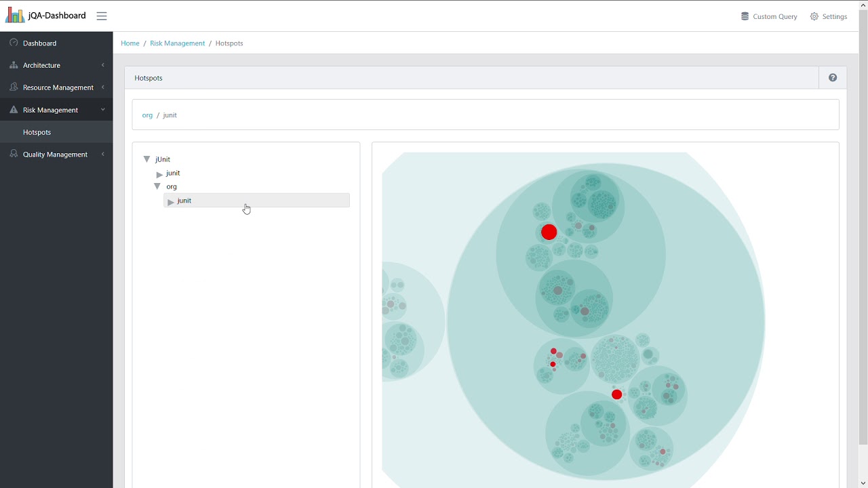The height and width of the screenshot is (488, 868).
Task: Expand the Resource Management submenu chevron
Action: (x=103, y=87)
